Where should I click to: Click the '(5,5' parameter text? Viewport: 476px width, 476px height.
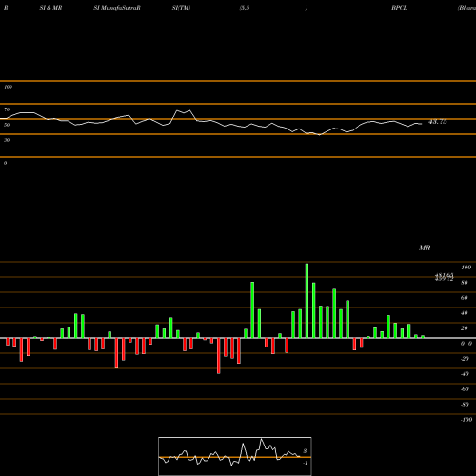[245, 8]
